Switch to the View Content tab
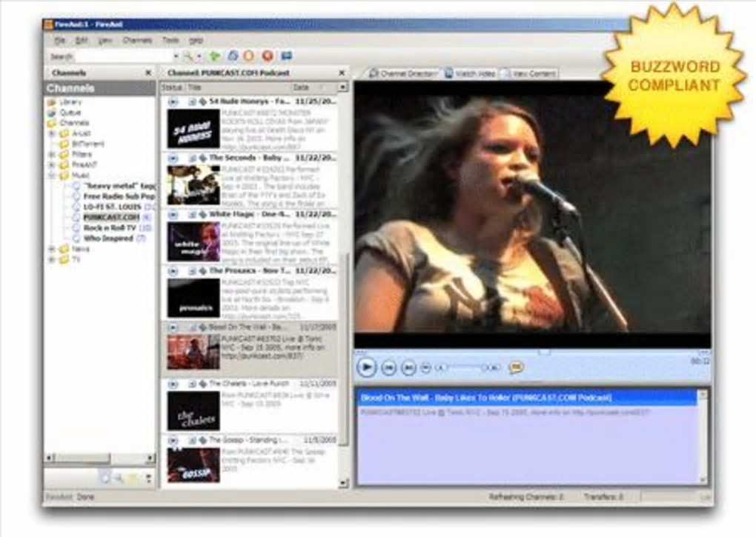This screenshot has width=756, height=537. (528, 73)
